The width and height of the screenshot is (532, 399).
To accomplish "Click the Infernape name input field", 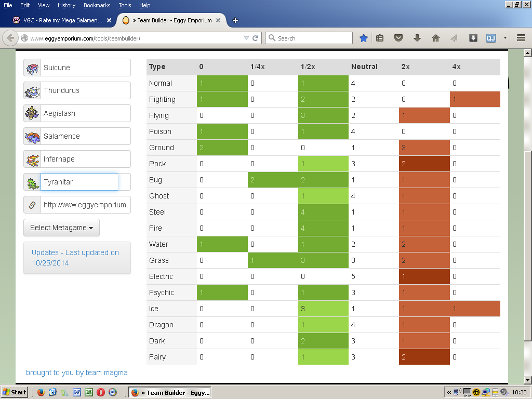I will pos(86,159).
